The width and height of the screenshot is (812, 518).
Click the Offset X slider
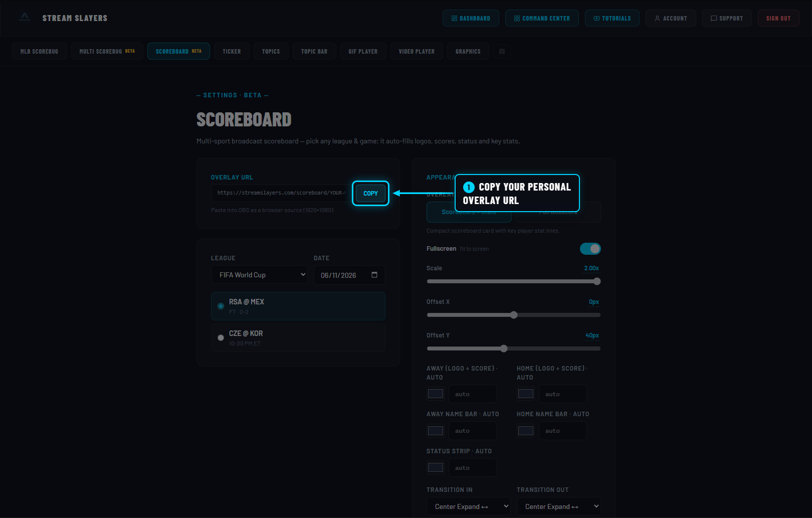[x=514, y=315]
